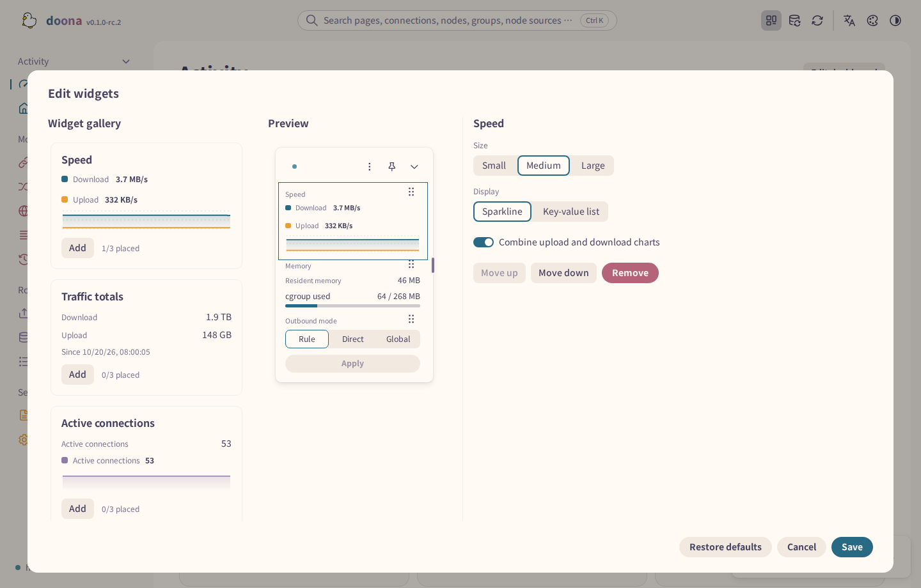Click the cgroup used progress bar

click(x=352, y=306)
